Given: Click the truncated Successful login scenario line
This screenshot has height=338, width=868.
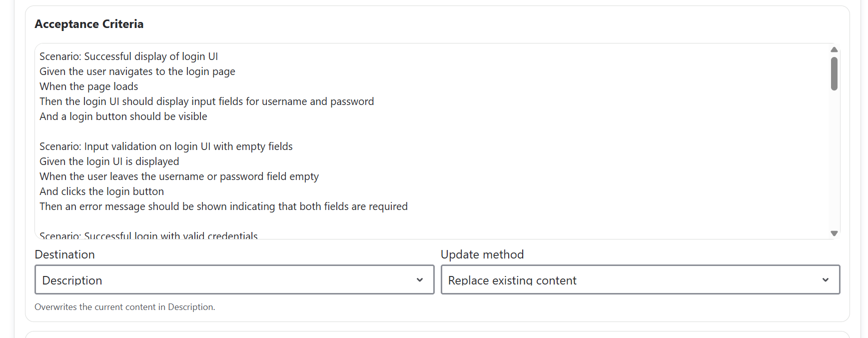Looking at the screenshot, I should [x=148, y=234].
